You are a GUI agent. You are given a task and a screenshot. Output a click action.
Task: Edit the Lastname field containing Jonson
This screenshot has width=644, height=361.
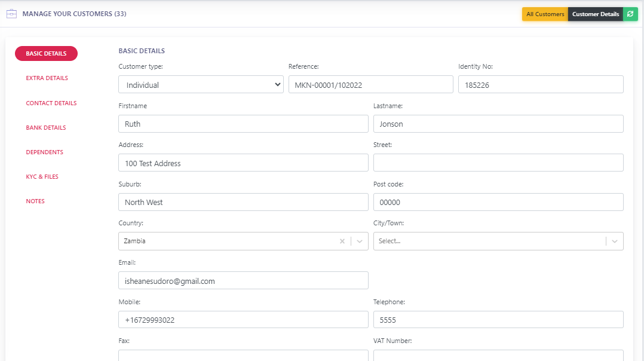pyautogui.click(x=498, y=124)
